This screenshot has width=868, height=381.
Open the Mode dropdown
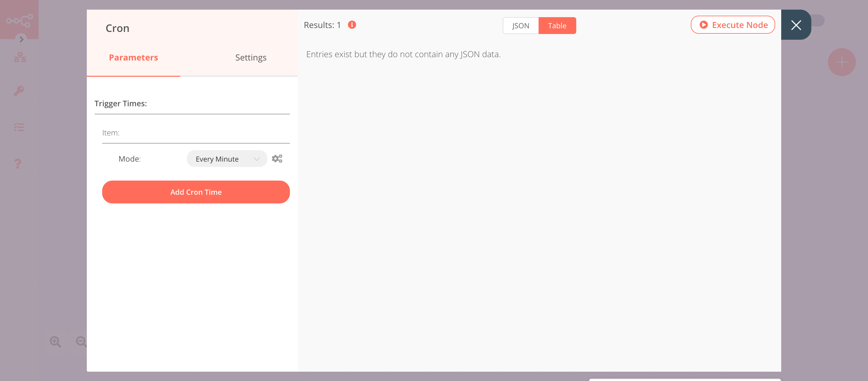click(x=226, y=159)
